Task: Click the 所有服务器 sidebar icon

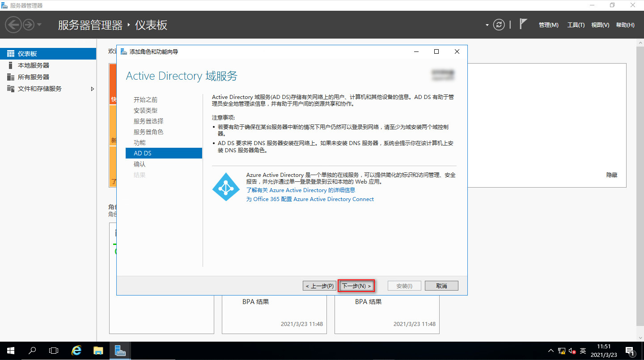Action: click(x=11, y=77)
